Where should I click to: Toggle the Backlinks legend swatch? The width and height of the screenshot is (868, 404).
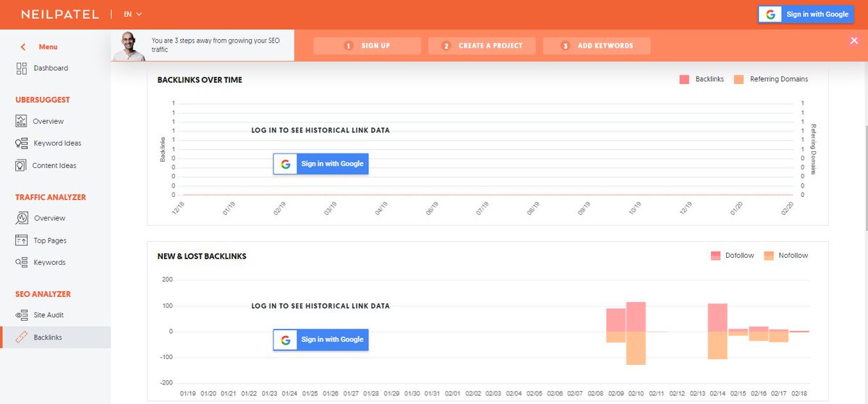684,79
